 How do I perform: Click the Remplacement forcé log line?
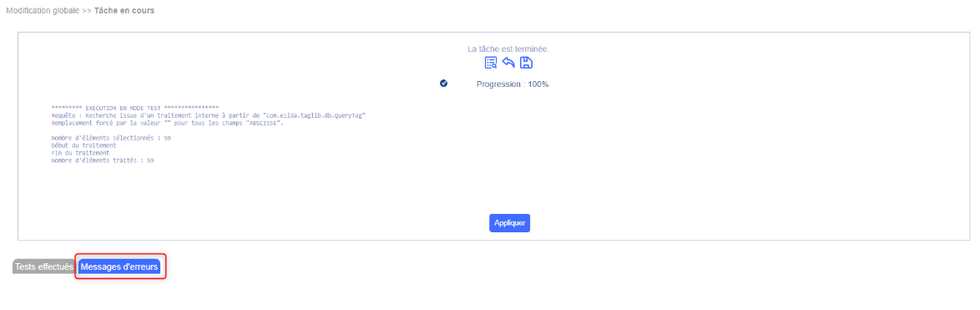click(x=167, y=124)
